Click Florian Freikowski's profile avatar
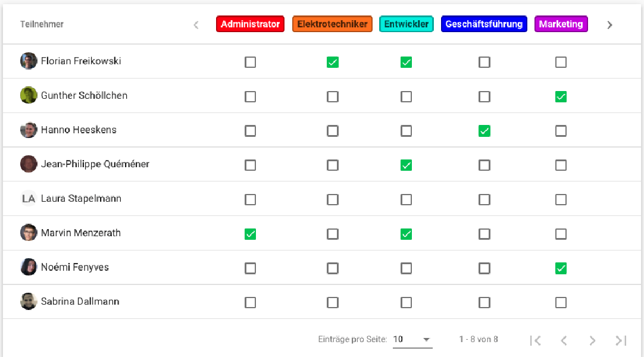 point(29,61)
